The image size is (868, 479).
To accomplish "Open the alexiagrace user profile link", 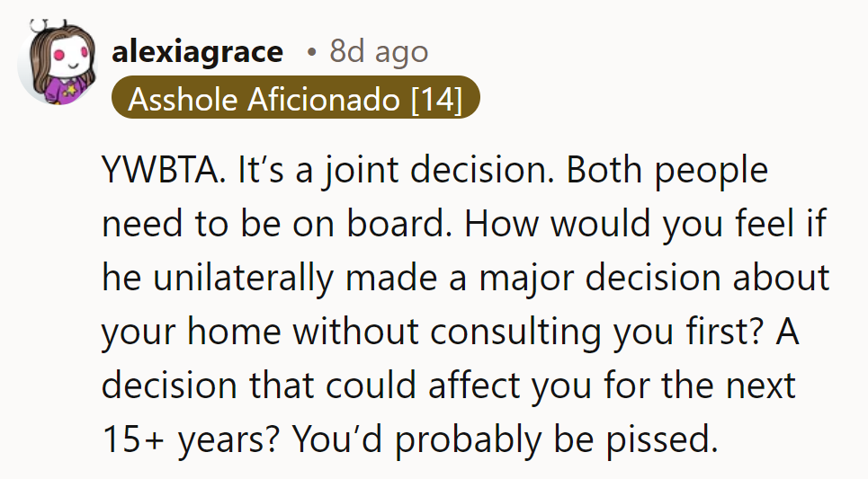I will point(197,52).
